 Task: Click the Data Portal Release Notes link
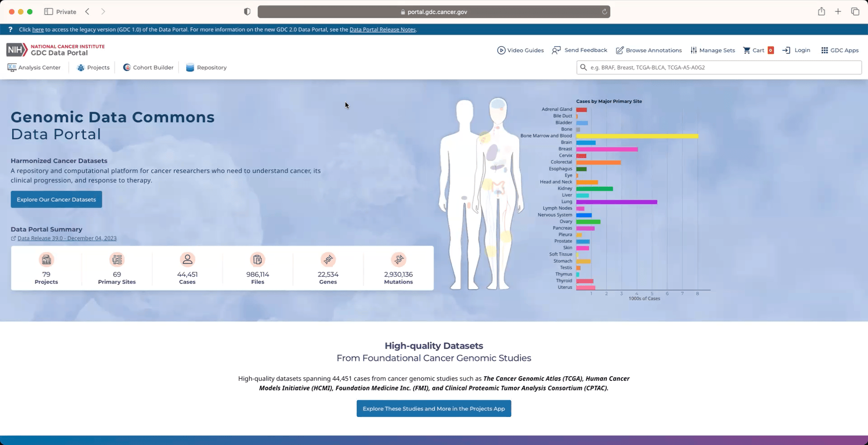[x=382, y=29]
